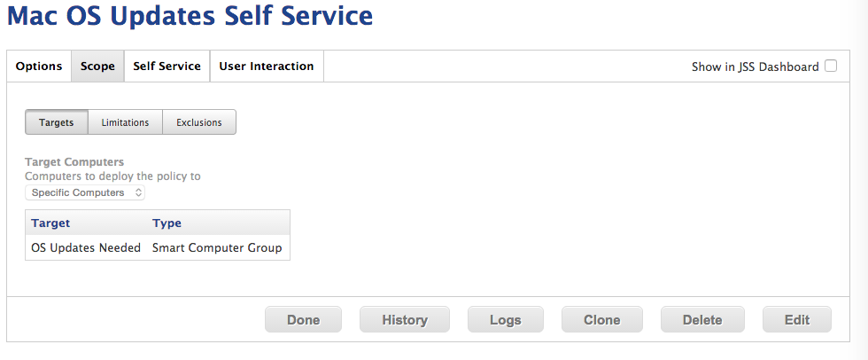
Task: Open policy History
Action: pos(405,319)
